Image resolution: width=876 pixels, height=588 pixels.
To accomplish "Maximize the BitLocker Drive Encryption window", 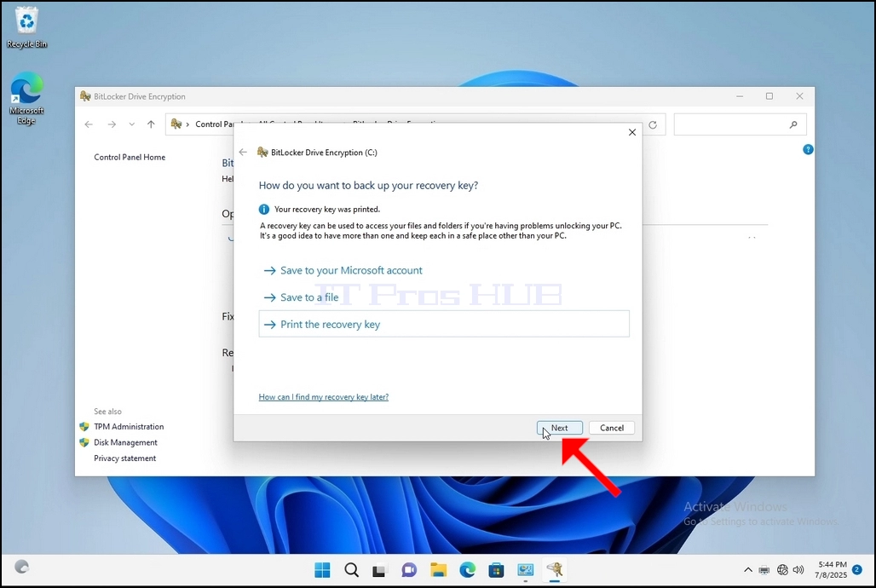I will point(769,96).
